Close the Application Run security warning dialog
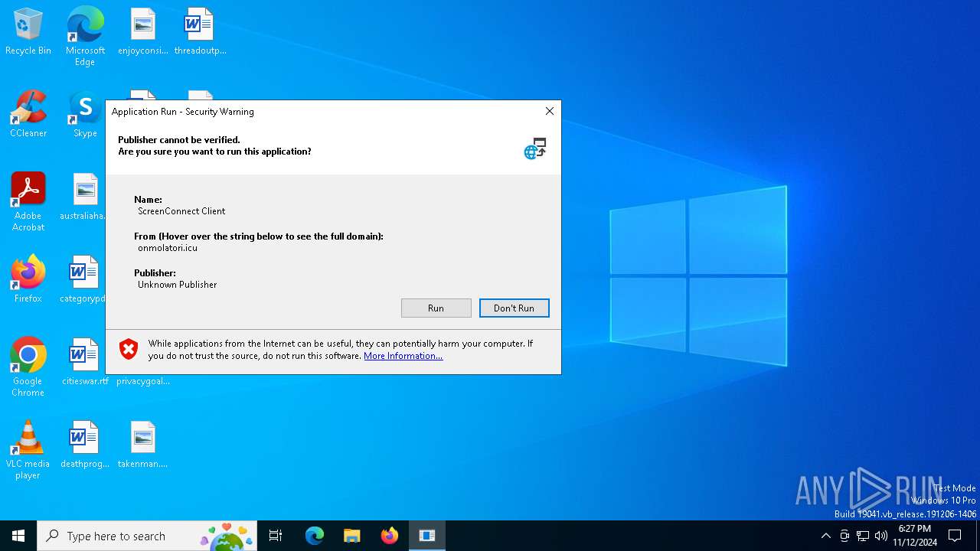 (x=549, y=111)
